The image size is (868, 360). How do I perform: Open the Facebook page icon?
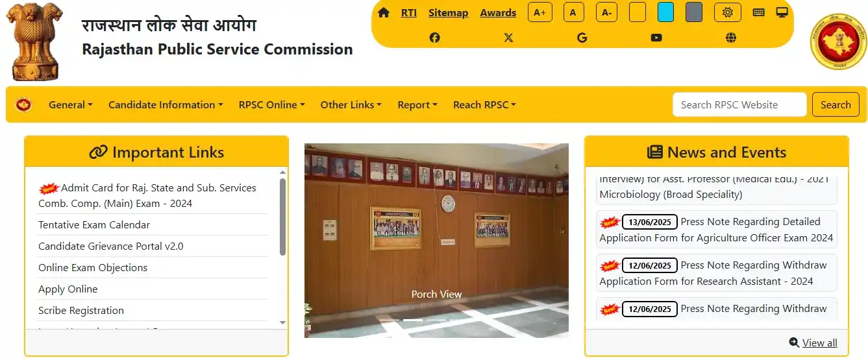(x=435, y=38)
